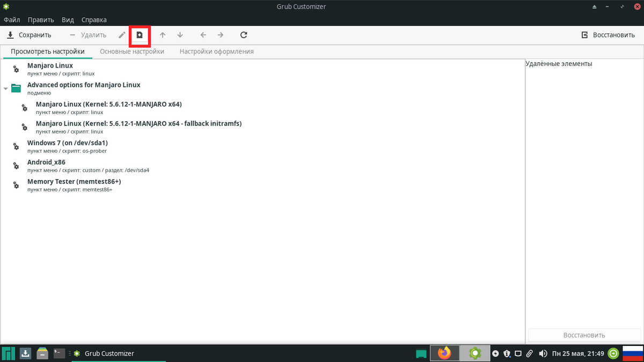Open the Manjaro start menu in taskbar

[x=8, y=353]
